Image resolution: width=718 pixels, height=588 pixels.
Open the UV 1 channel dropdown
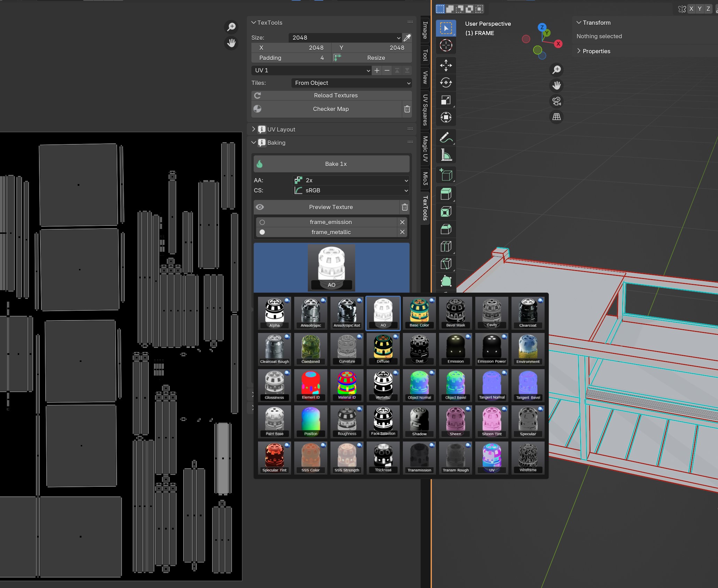pos(311,70)
